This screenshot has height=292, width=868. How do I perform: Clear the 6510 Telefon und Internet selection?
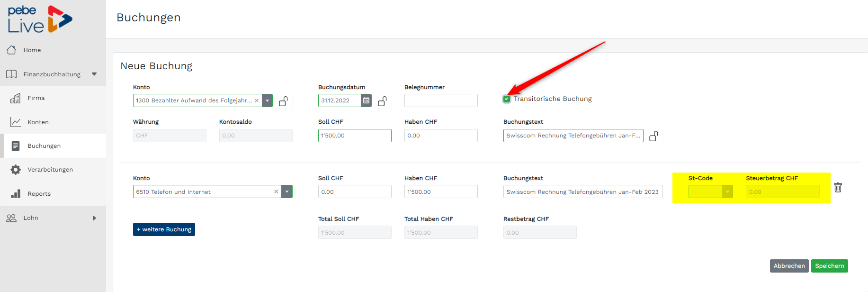point(276,192)
